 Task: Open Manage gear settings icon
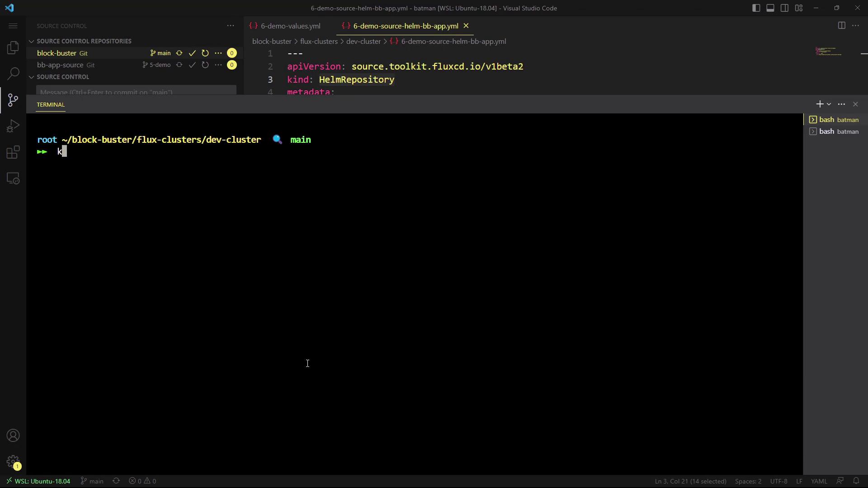tap(13, 462)
